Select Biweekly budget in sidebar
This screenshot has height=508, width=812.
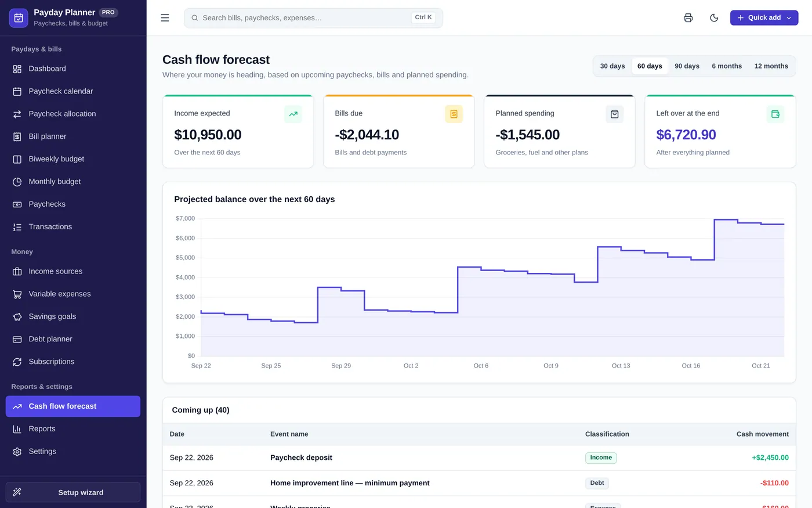(73, 159)
